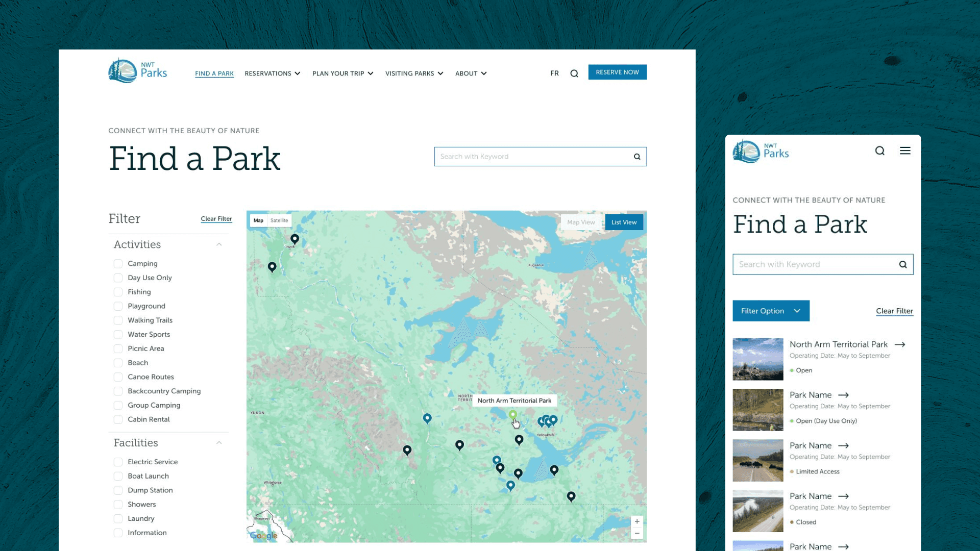Select the Map imagery tab
Viewport: 980px width, 551px height.
259,220
